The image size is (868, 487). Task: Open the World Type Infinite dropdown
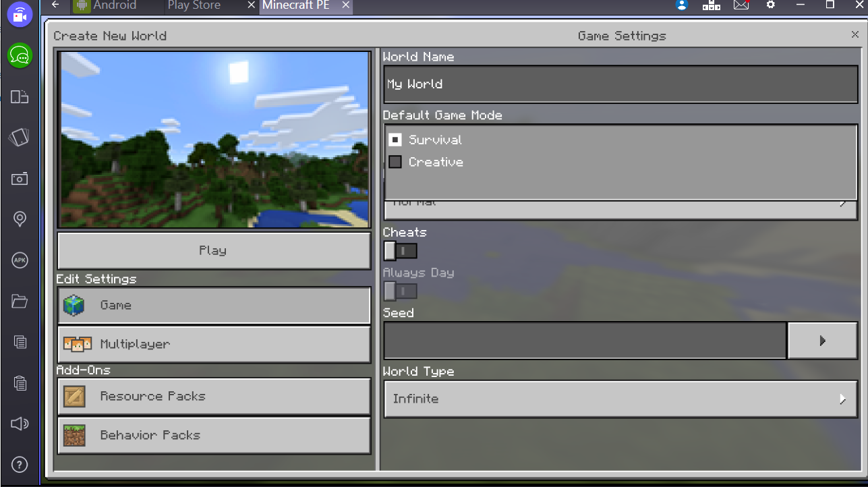pos(620,399)
